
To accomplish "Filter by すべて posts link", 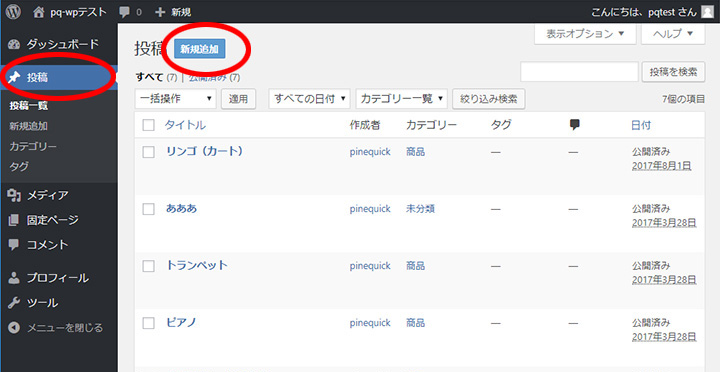I will click(x=150, y=77).
